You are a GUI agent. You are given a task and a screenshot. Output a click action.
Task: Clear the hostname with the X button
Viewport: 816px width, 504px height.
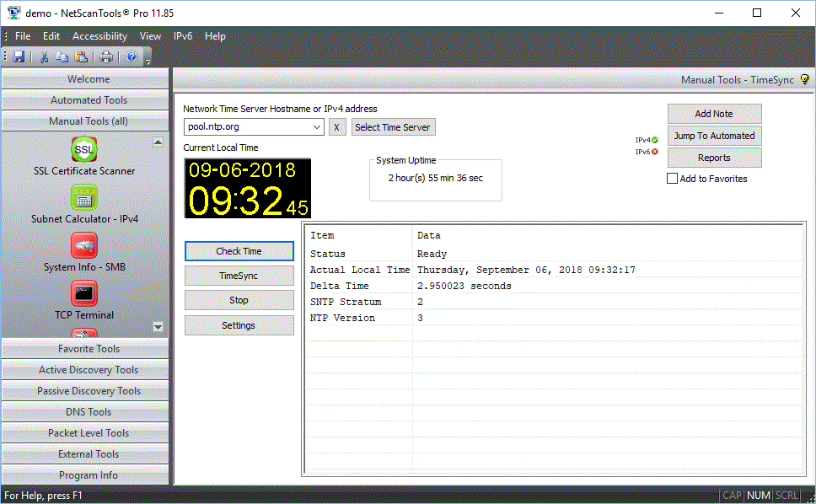(336, 127)
